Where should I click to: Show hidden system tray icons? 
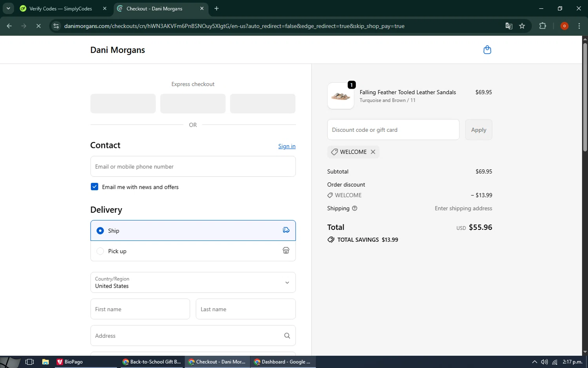point(534,362)
